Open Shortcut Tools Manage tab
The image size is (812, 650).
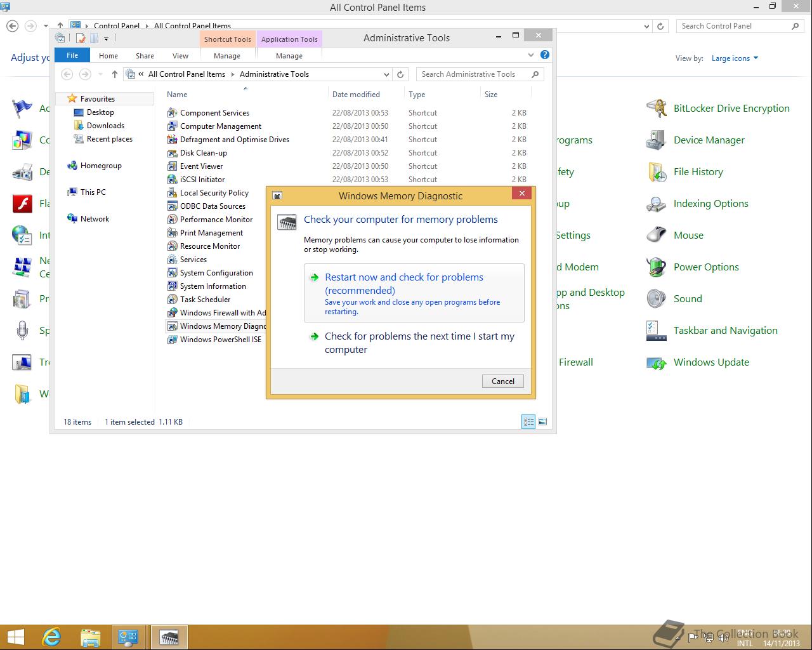pyautogui.click(x=227, y=56)
